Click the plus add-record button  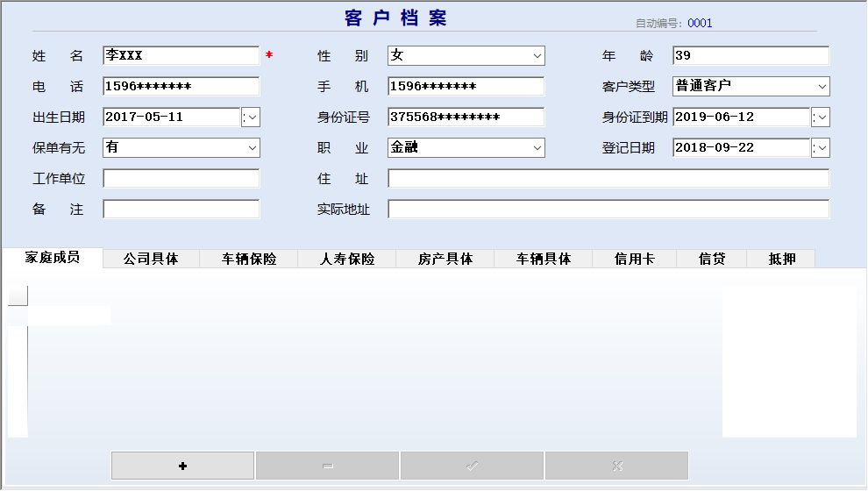pyautogui.click(x=182, y=466)
